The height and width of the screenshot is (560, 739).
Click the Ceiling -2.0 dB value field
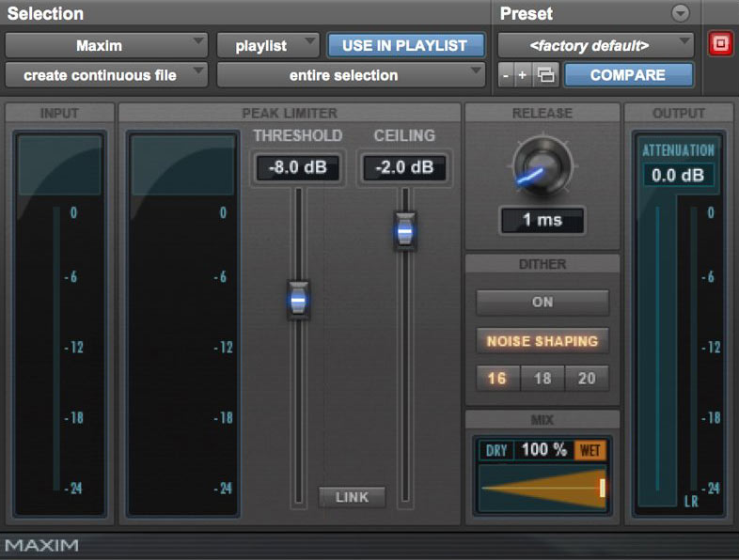tap(404, 167)
